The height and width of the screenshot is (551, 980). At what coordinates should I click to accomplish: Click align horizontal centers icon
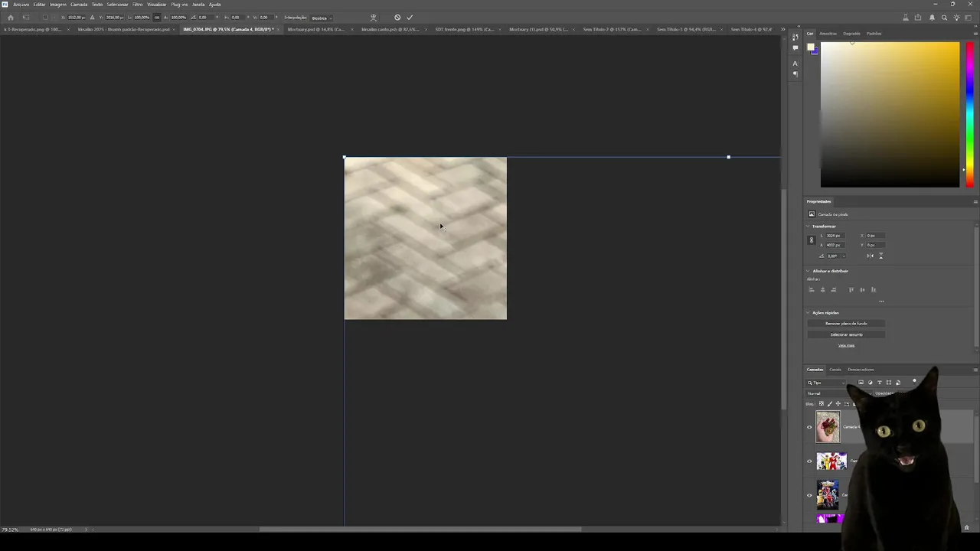[x=823, y=290]
